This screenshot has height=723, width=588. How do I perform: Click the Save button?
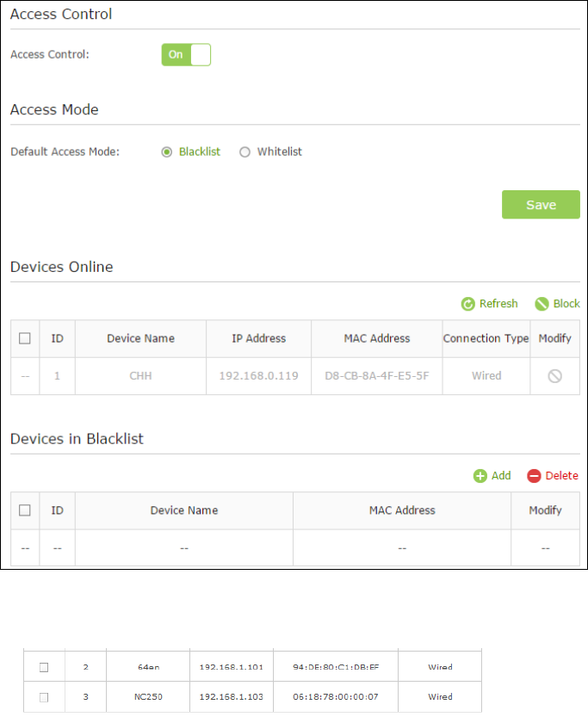pos(541,205)
